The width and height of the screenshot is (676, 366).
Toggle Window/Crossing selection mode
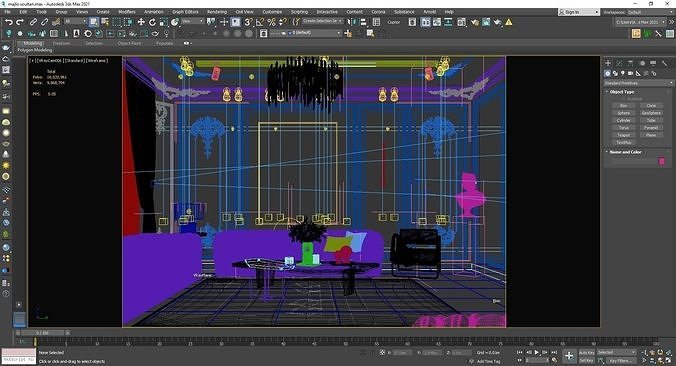point(128,22)
